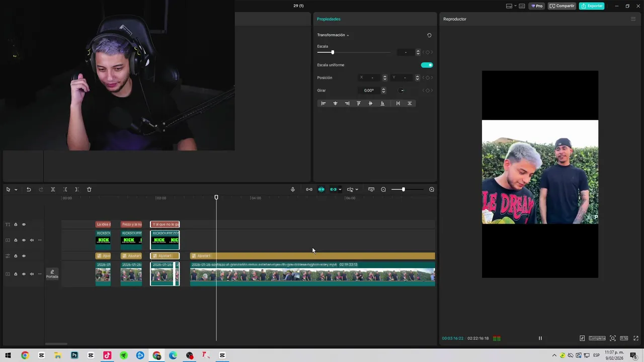This screenshot has width=644, height=362.
Task: Click the Compartir button
Action: point(562,6)
